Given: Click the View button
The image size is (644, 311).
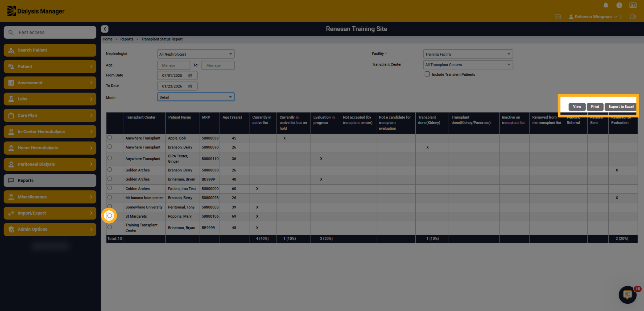Looking at the screenshot, I should [577, 107].
